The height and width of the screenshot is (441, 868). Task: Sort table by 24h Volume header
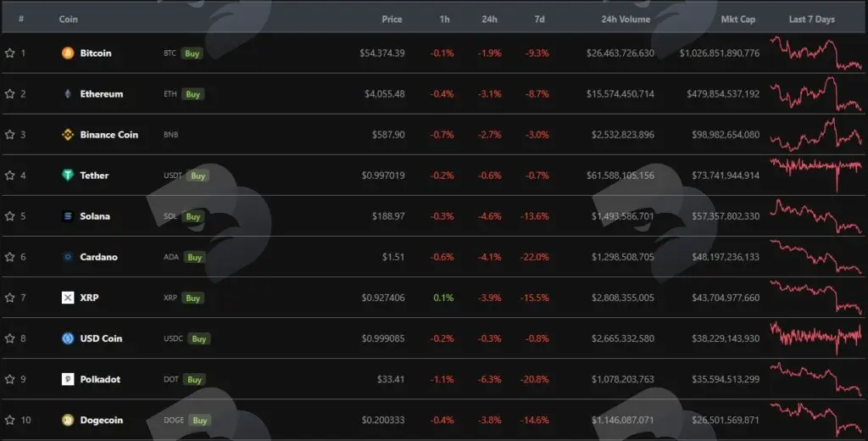click(x=626, y=19)
